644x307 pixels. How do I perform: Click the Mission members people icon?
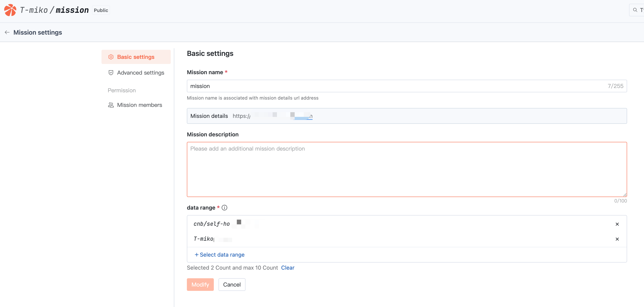pyautogui.click(x=111, y=105)
